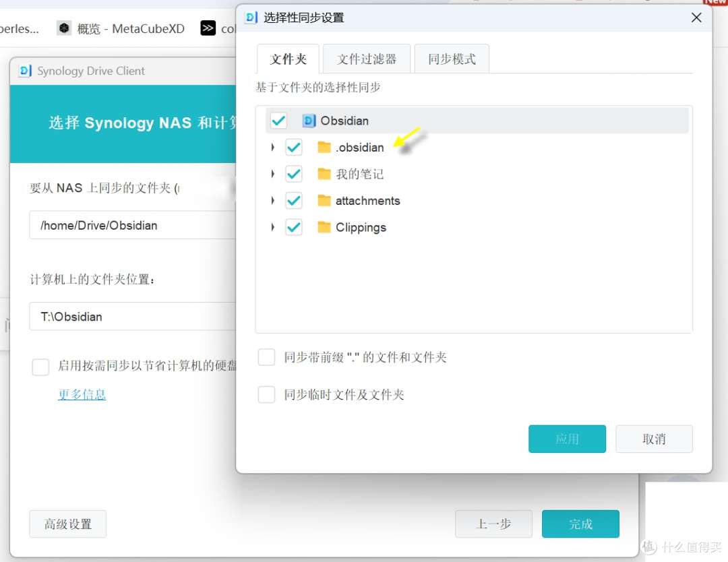
Task: Uncheck the .obsidian folder checkbox
Action: (294, 147)
